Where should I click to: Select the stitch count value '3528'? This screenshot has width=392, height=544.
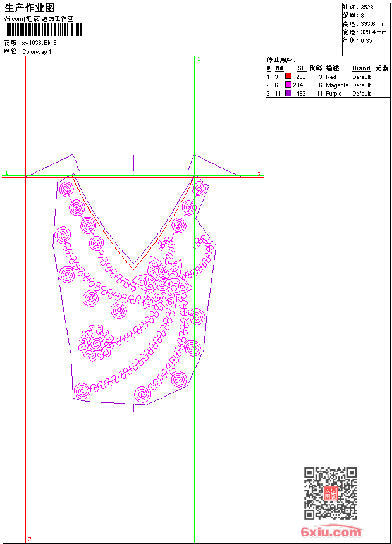(367, 8)
